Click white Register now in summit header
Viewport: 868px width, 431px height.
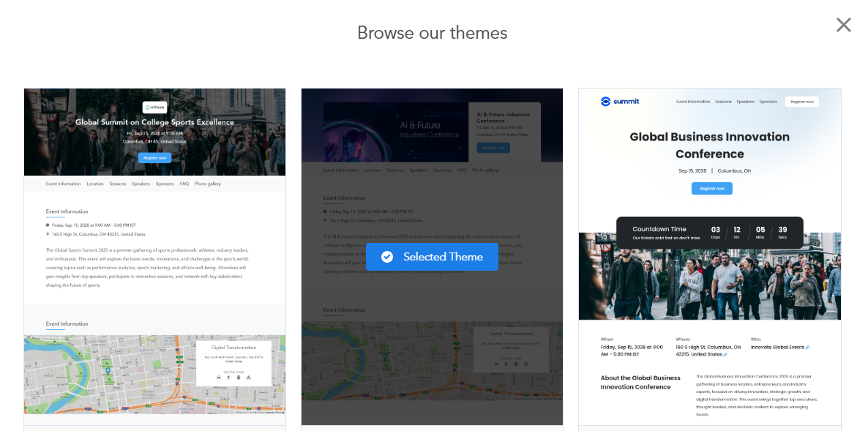point(801,102)
